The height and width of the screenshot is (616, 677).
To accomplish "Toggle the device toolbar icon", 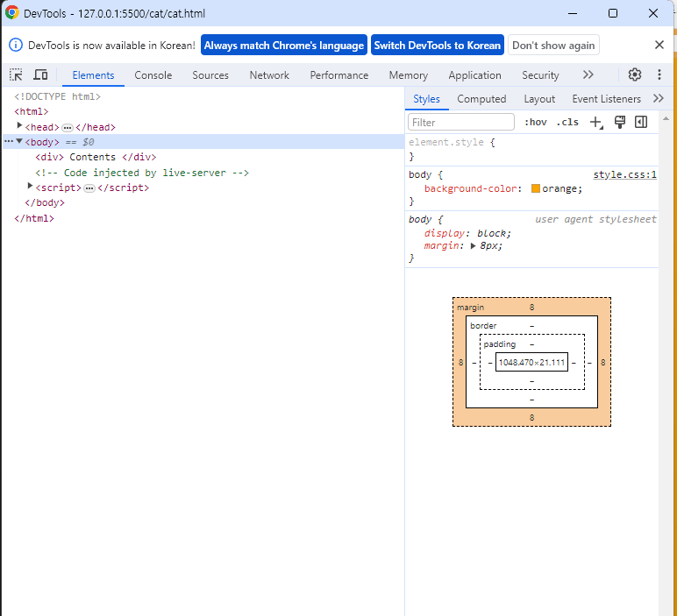I will coord(40,75).
